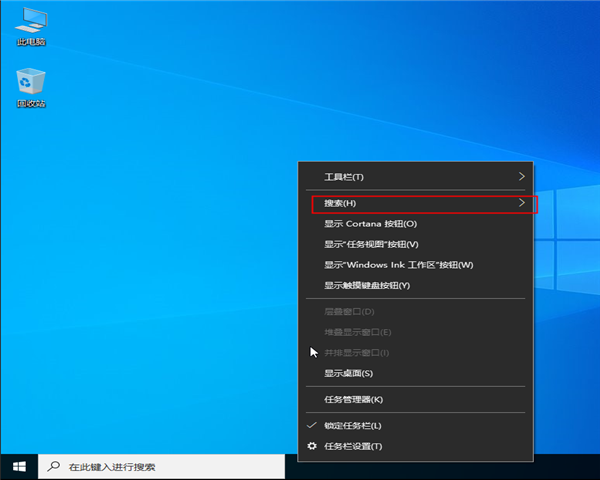The width and height of the screenshot is (600, 480).
Task: Click the magnifier icon in taskbar search
Action: click(53, 467)
